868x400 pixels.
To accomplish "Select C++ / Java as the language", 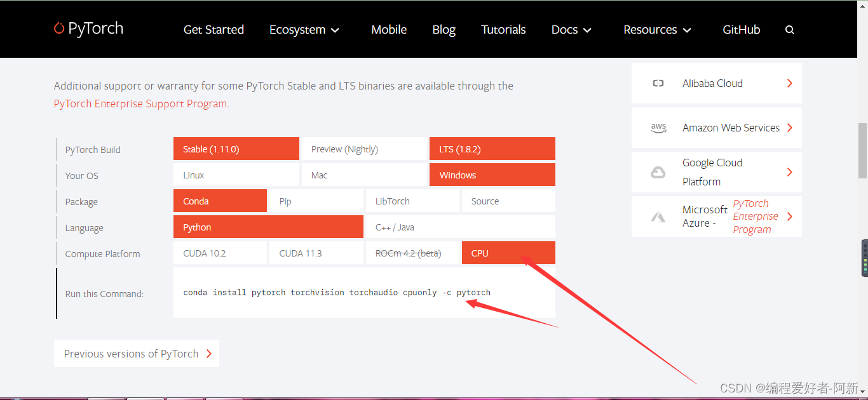I will [461, 227].
